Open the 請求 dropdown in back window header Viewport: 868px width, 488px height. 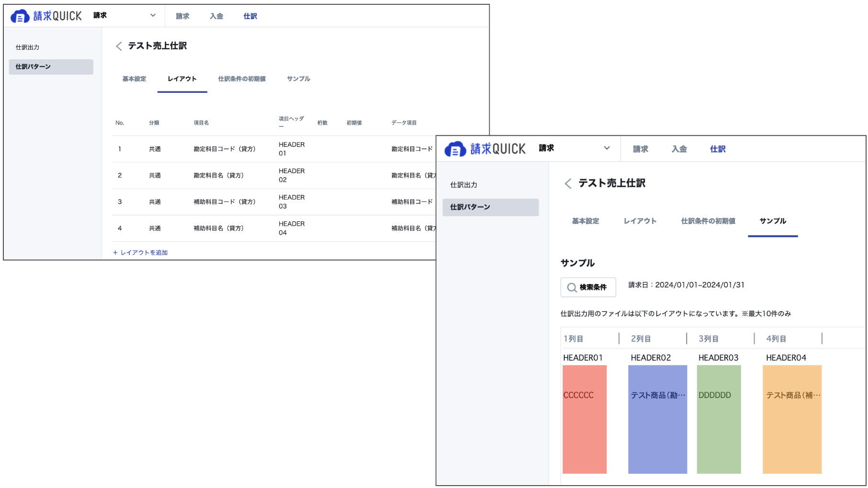124,15
